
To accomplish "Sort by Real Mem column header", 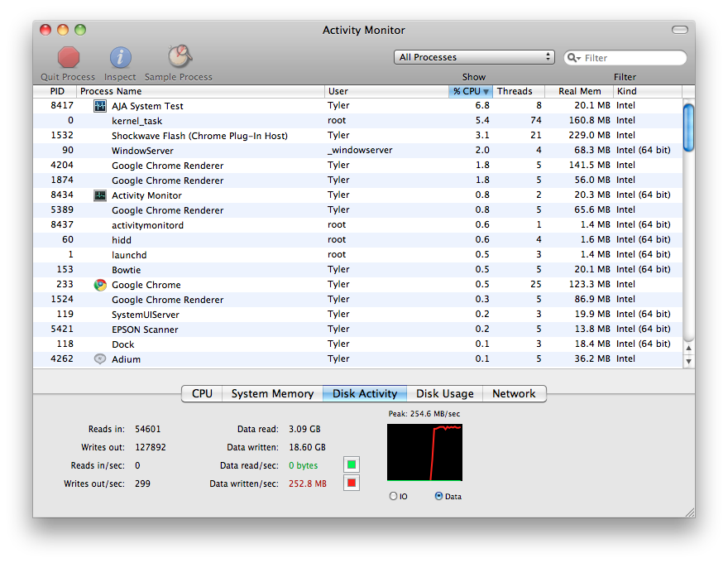I will click(x=579, y=91).
